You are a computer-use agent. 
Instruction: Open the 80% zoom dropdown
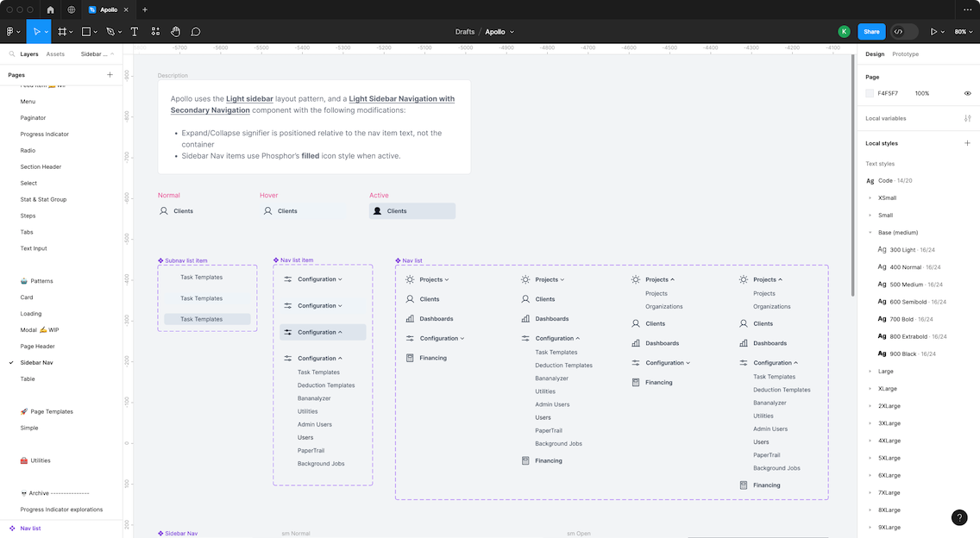pyautogui.click(x=963, y=32)
